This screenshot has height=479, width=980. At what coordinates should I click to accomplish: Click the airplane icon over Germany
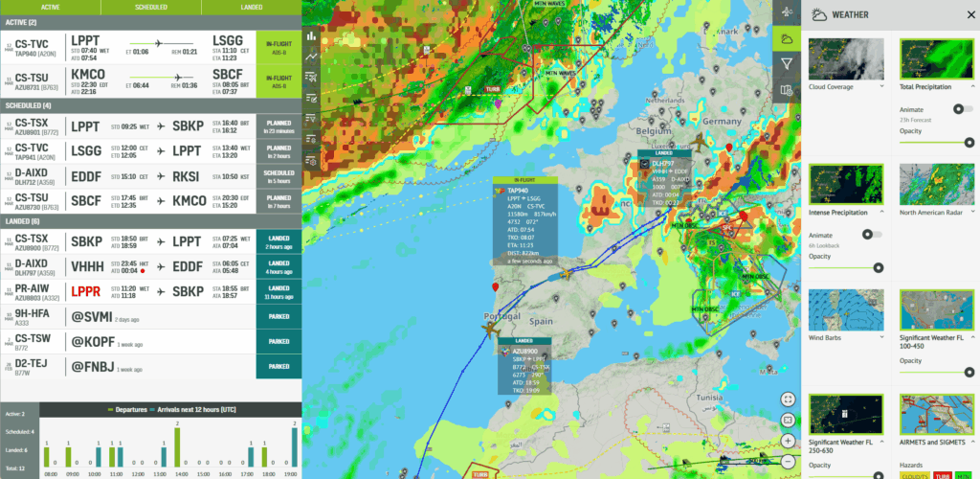700,143
